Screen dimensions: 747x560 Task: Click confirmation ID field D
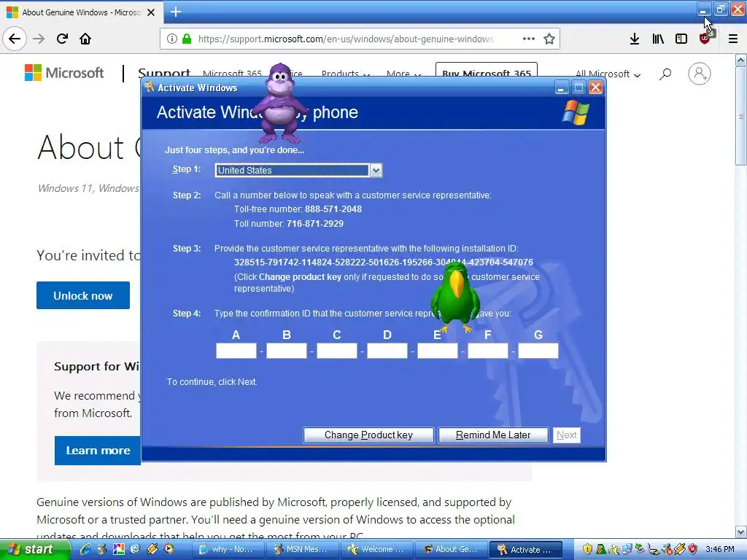coord(387,351)
